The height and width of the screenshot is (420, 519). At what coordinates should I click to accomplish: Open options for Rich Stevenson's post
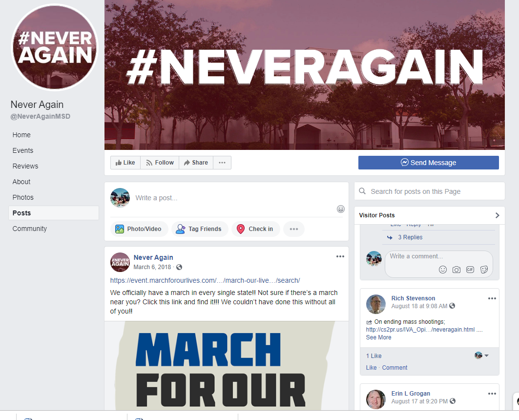[492, 298]
